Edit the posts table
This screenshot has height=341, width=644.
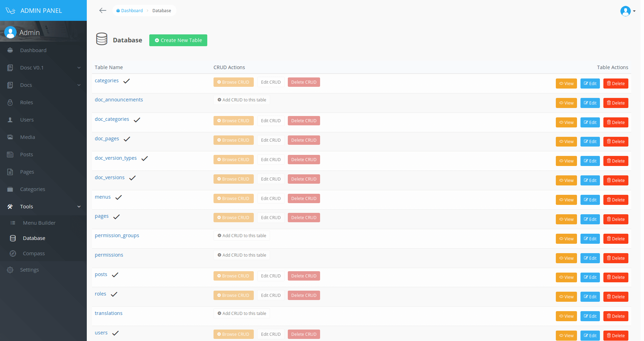[590, 277]
